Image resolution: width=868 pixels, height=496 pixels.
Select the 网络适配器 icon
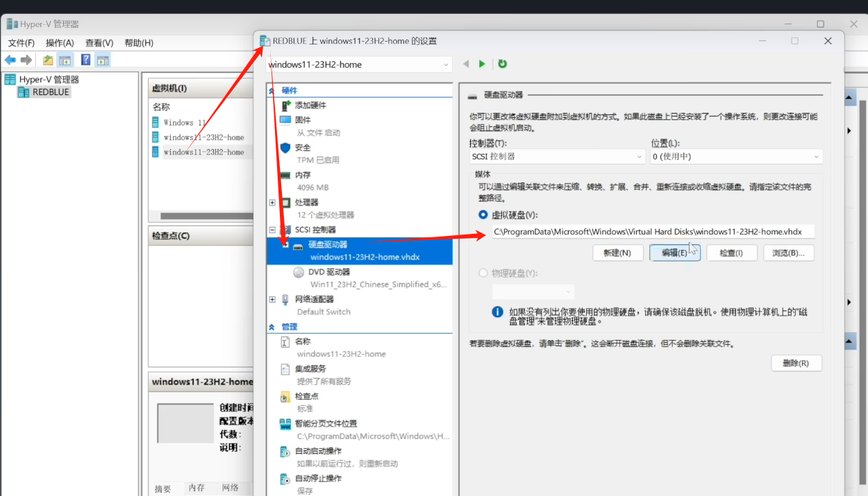(285, 299)
